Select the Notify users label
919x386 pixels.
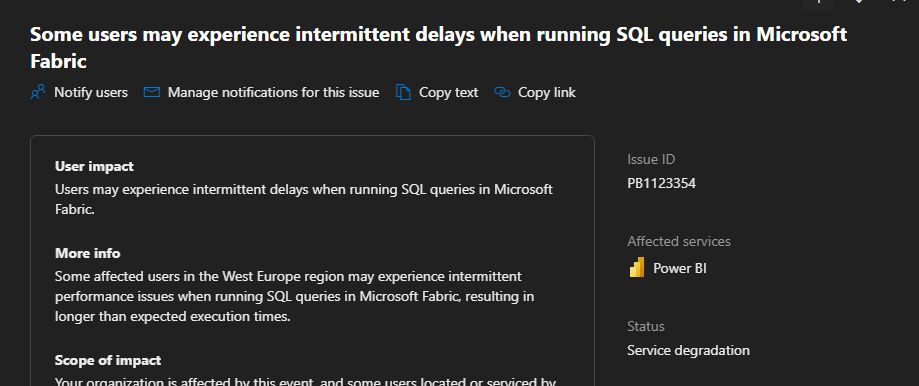91,93
